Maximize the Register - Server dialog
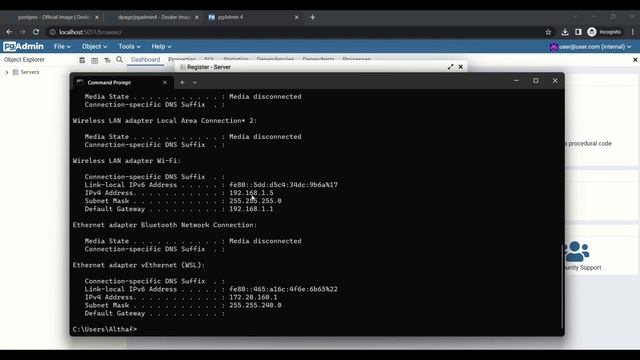Viewport: 640px width, 360px height. (x=450, y=67)
